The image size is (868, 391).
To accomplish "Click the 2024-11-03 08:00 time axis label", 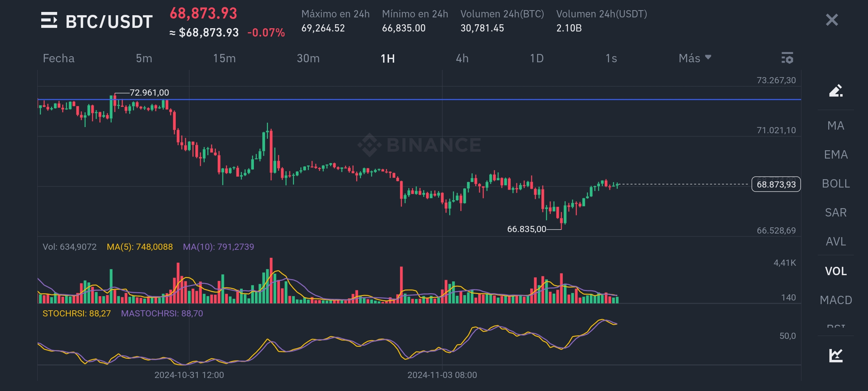I will (442, 375).
